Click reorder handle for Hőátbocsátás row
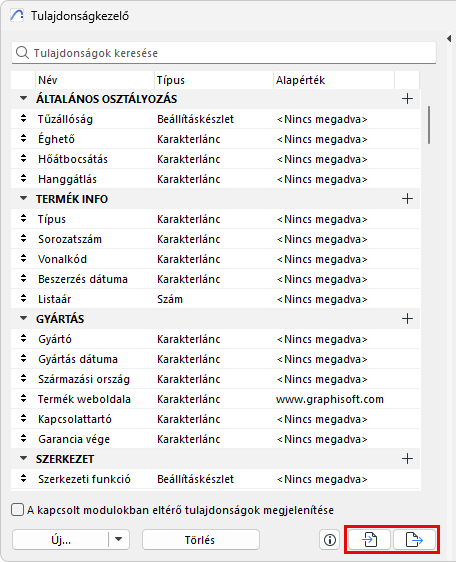The width and height of the screenshot is (456, 562). click(23, 159)
